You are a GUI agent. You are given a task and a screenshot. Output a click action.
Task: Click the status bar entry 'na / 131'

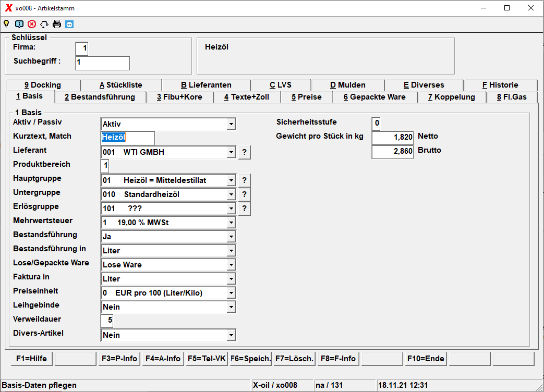pyautogui.click(x=329, y=385)
